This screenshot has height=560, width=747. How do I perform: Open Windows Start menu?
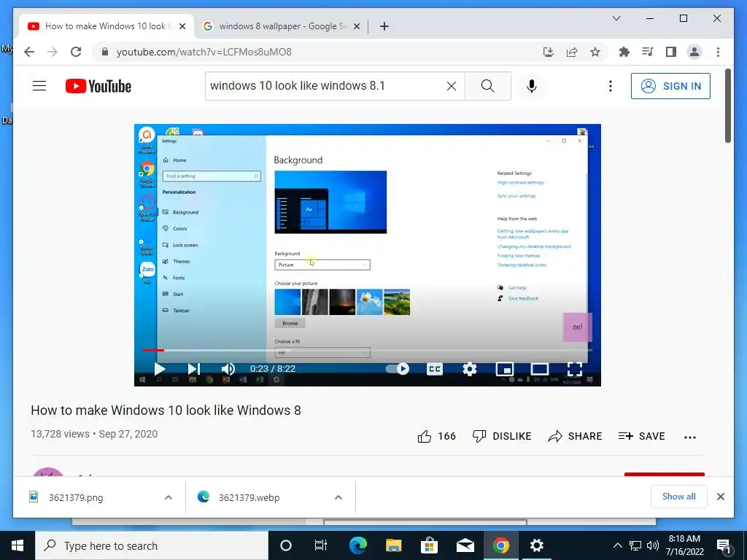tap(18, 545)
